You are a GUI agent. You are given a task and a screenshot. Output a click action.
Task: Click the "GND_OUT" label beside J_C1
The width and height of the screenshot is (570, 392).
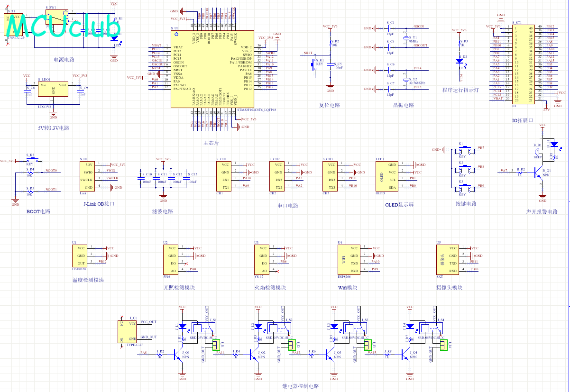148,337
